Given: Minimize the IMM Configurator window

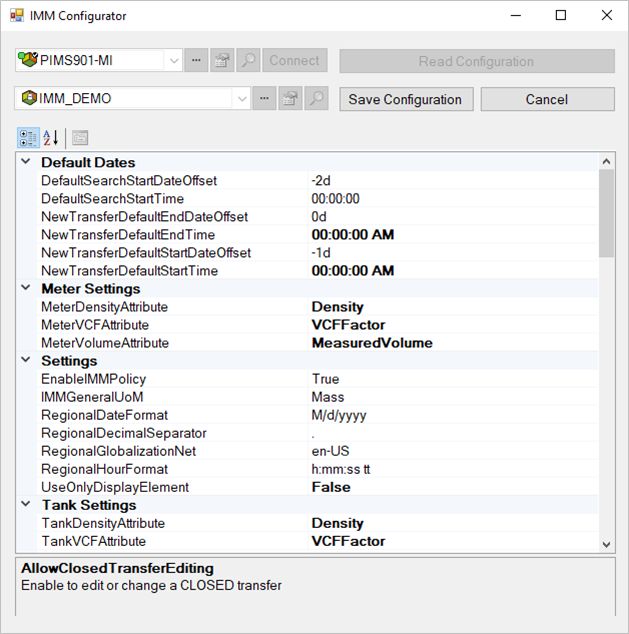Looking at the screenshot, I should click(516, 15).
